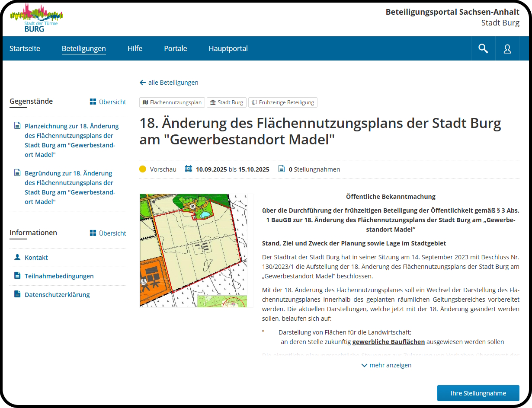Open the search magnifier icon
532x408 pixels.
coord(483,48)
